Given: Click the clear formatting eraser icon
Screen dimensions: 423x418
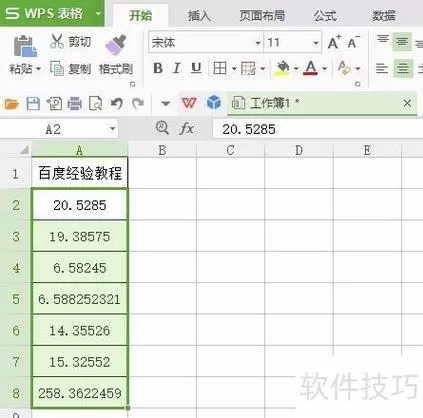Looking at the screenshot, I should [x=344, y=68].
